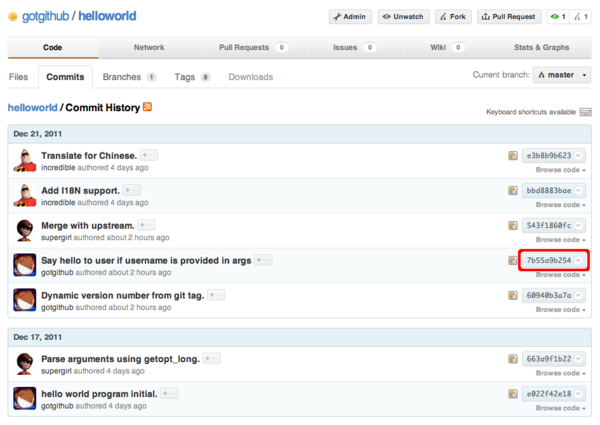
Task: Open the helloworld repository title link
Action: point(107,16)
